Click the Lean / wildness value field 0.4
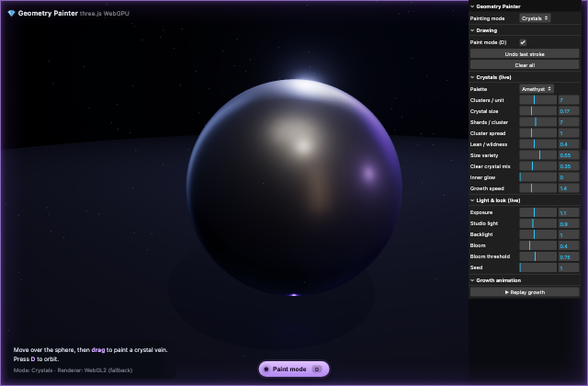 point(569,144)
